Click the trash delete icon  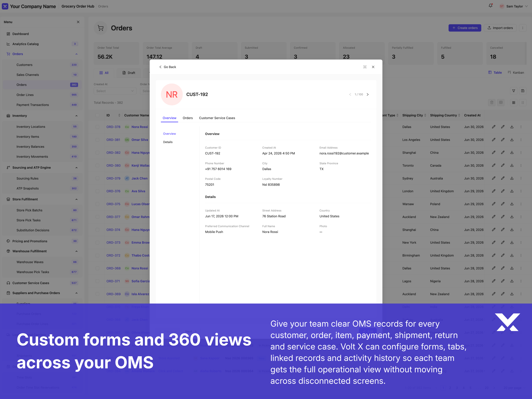(x=492, y=103)
